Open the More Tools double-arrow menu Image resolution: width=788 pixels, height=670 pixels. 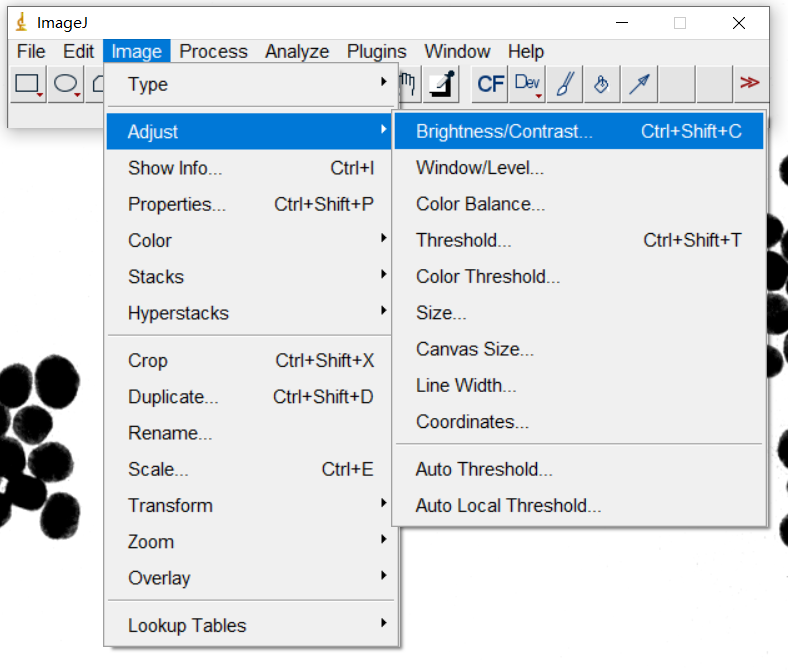click(749, 84)
